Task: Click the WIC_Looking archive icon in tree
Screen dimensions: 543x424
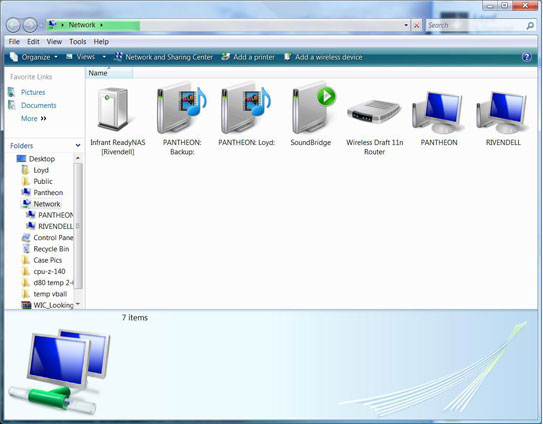Action: point(26,305)
